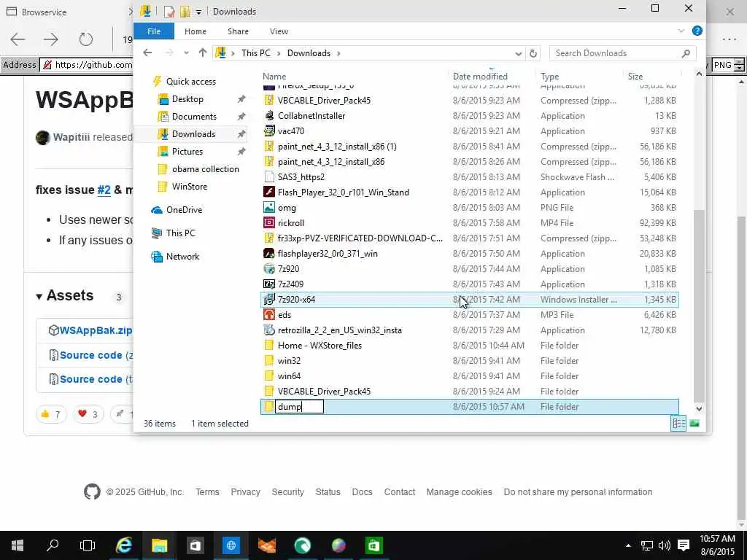Viewport: 747px width, 560px height.
Task: Show hidden tray icons arrow
Action: pos(628,545)
